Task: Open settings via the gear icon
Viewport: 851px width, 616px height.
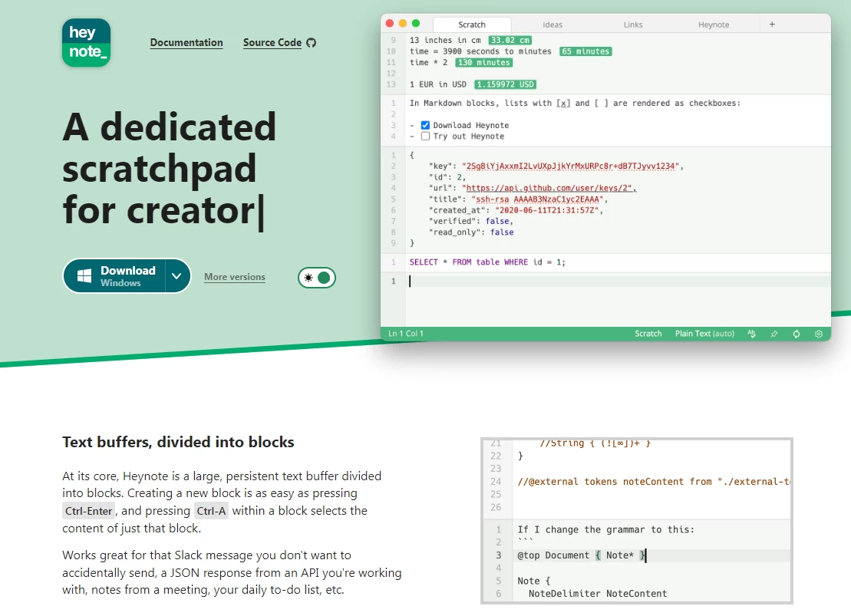Action: pyautogui.click(x=819, y=334)
